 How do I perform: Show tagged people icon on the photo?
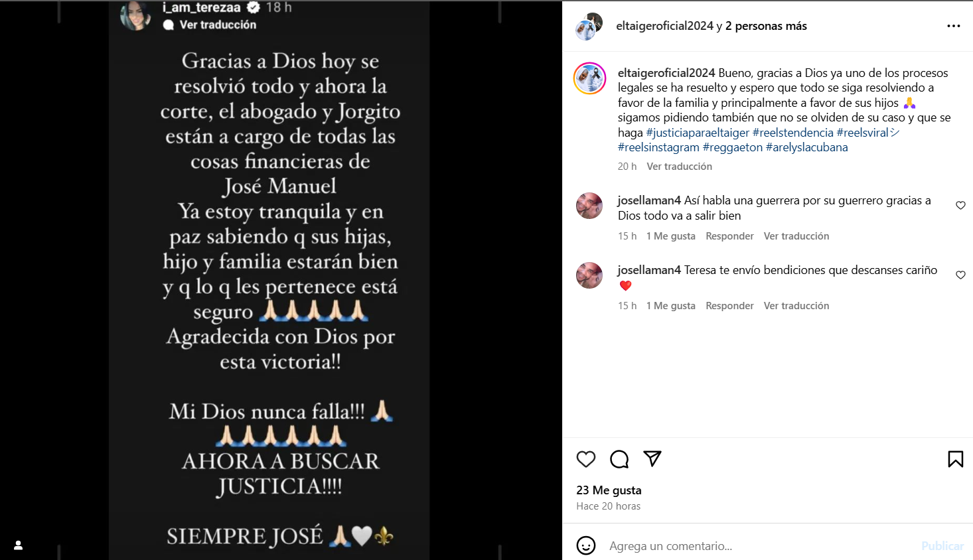click(x=19, y=545)
